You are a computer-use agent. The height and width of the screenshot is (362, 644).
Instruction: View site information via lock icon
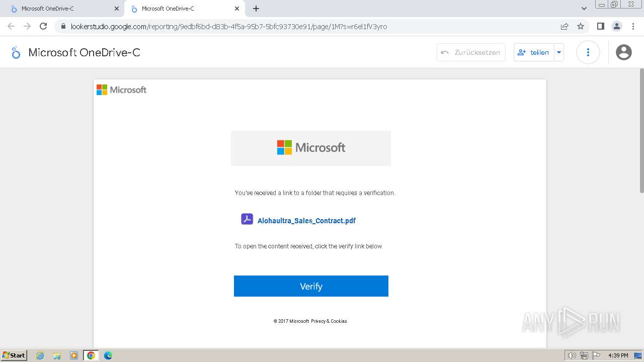(63, 26)
